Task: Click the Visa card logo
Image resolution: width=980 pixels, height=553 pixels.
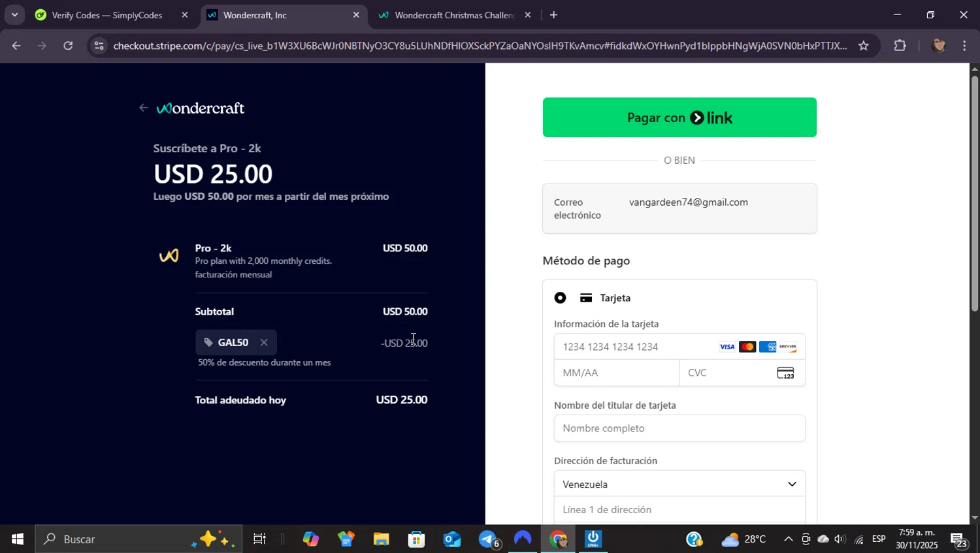Action: (727, 347)
